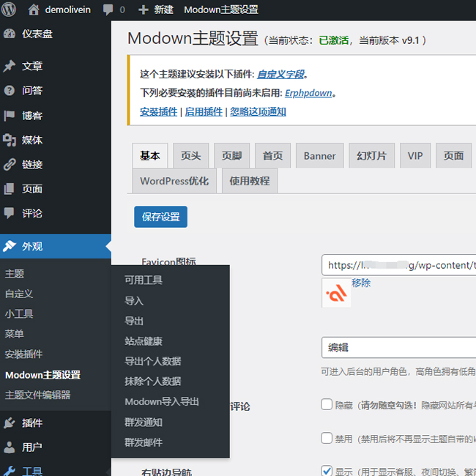Click the 插件 plug icon

[10, 423]
